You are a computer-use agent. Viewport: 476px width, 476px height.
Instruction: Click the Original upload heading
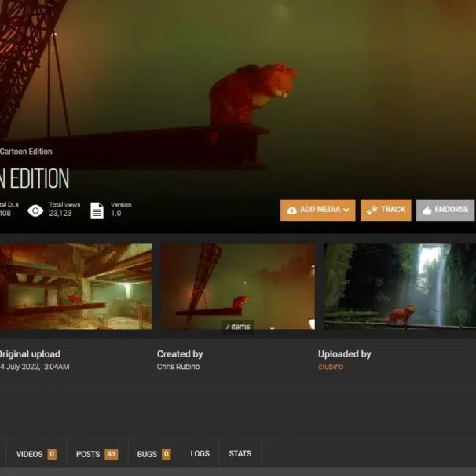tap(30, 354)
